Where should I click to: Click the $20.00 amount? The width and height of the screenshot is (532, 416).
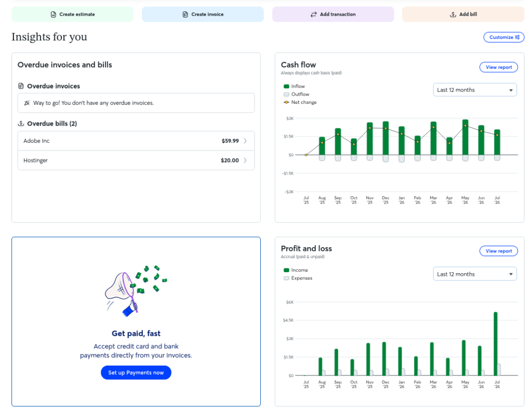(230, 160)
